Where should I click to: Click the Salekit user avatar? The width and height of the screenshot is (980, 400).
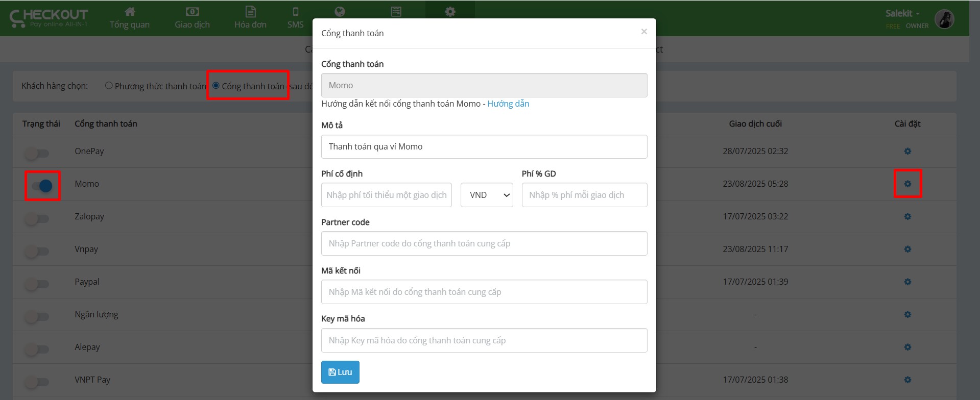click(x=944, y=19)
